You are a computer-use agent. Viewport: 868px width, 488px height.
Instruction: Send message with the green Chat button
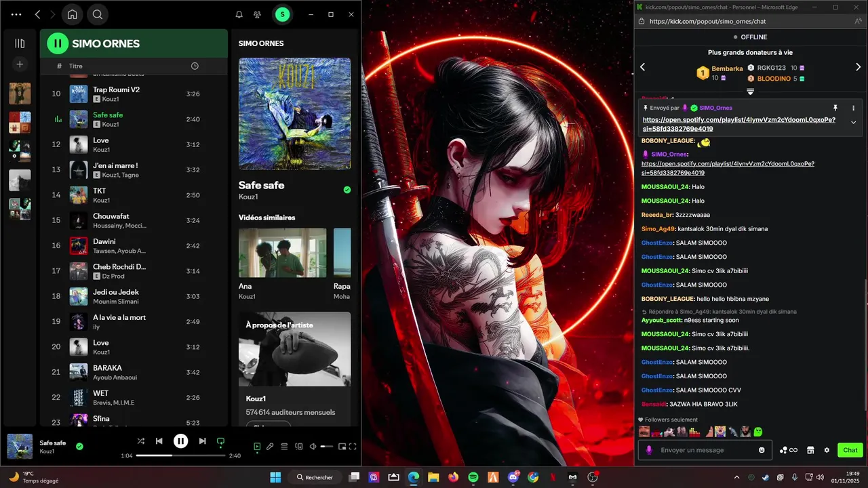[x=850, y=450]
